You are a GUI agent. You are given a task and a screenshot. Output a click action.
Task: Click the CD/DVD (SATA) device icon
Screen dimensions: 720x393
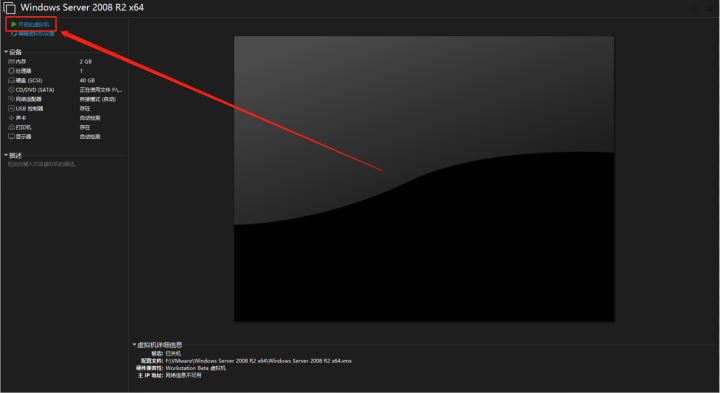[x=11, y=90]
